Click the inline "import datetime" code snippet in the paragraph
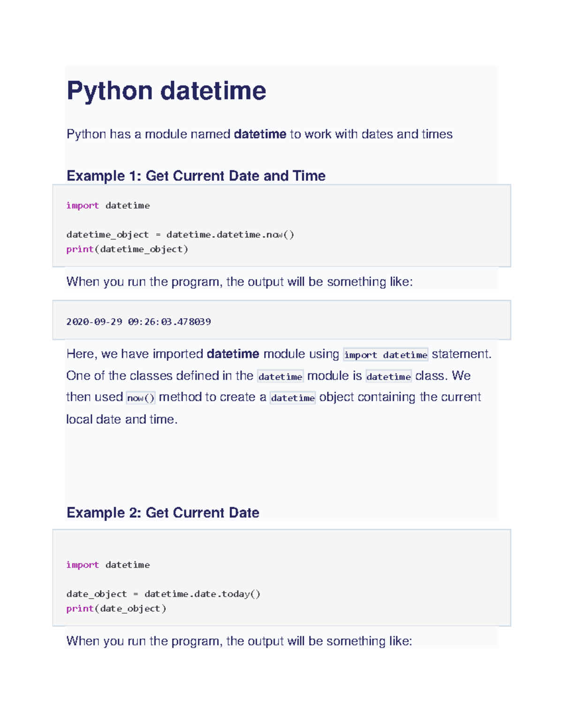This screenshot has width=563, height=728. [385, 355]
